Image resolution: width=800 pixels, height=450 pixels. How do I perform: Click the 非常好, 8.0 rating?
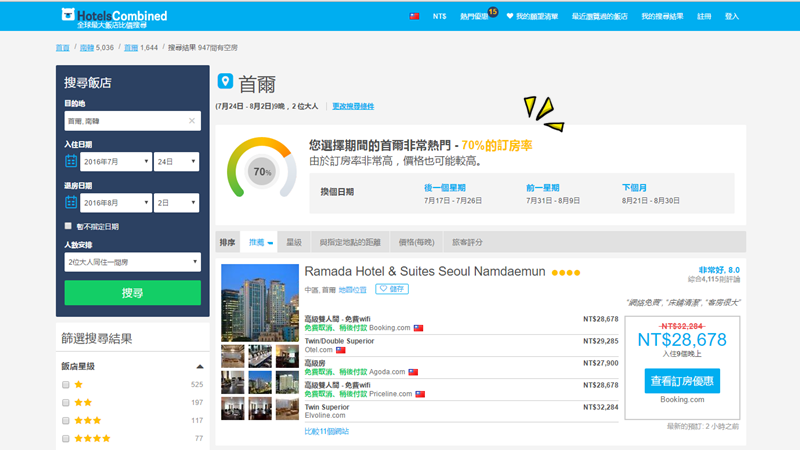(719, 270)
